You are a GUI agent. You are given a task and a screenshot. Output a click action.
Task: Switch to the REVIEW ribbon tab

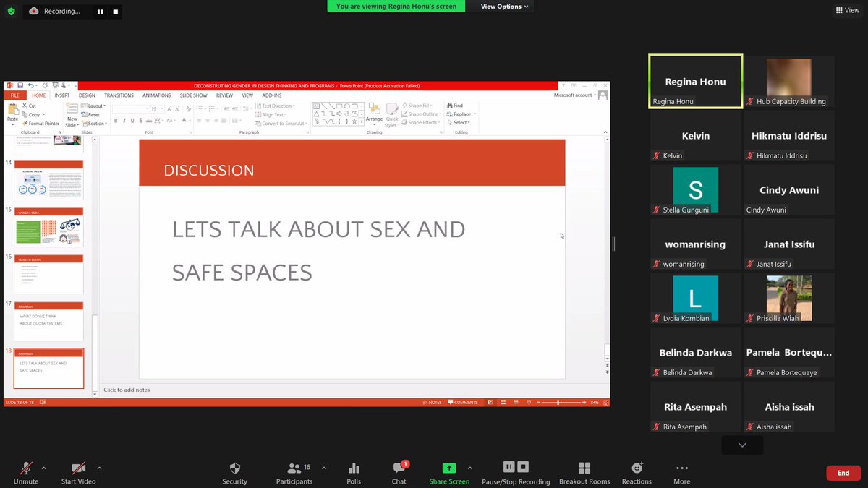pyautogui.click(x=224, y=95)
